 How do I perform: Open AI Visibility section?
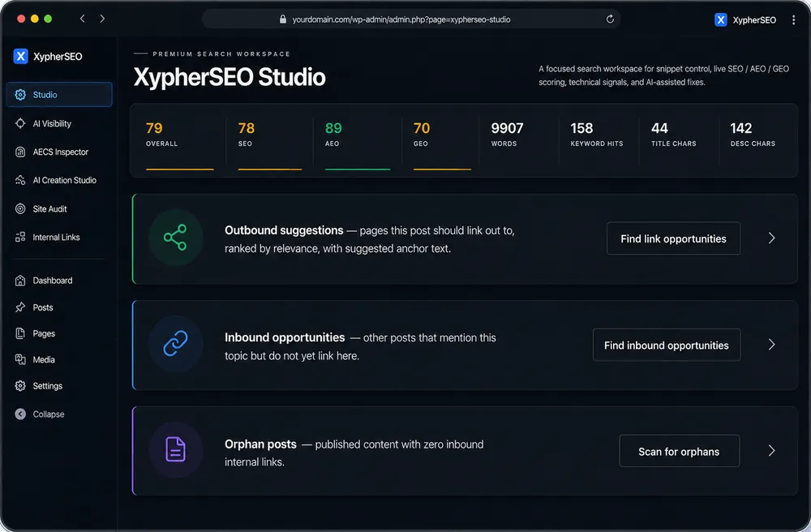pyautogui.click(x=52, y=123)
